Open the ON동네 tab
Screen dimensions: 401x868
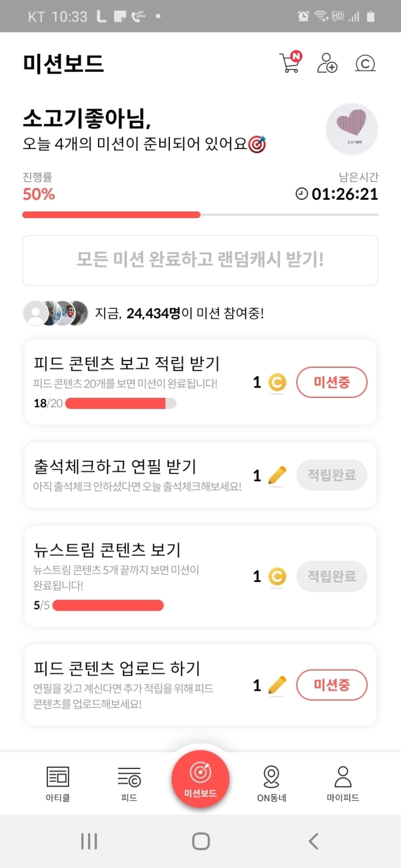[272, 783]
